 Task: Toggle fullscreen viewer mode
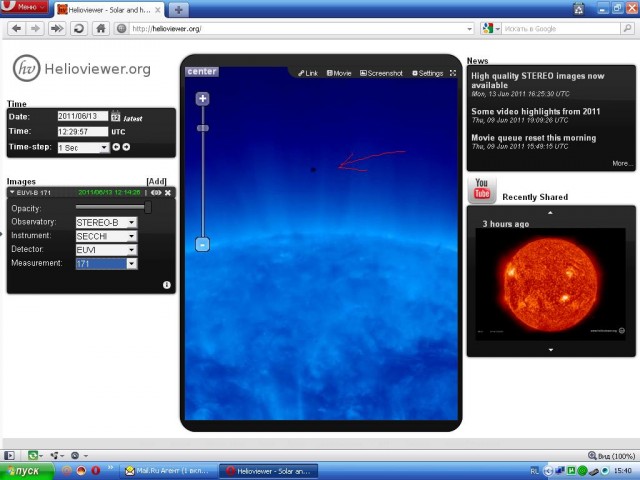(453, 73)
